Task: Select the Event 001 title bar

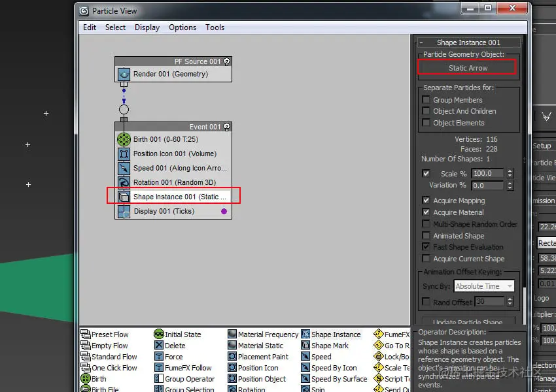Action: 173,127
